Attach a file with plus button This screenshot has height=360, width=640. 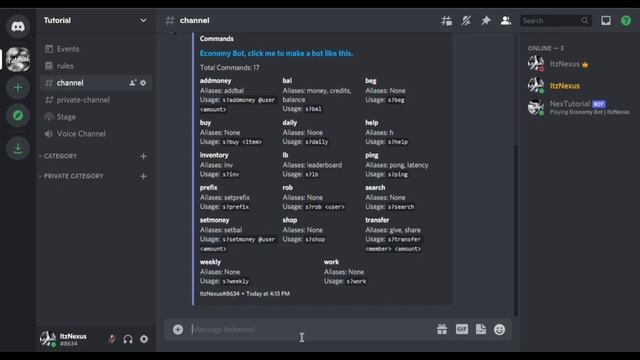tap(178, 329)
